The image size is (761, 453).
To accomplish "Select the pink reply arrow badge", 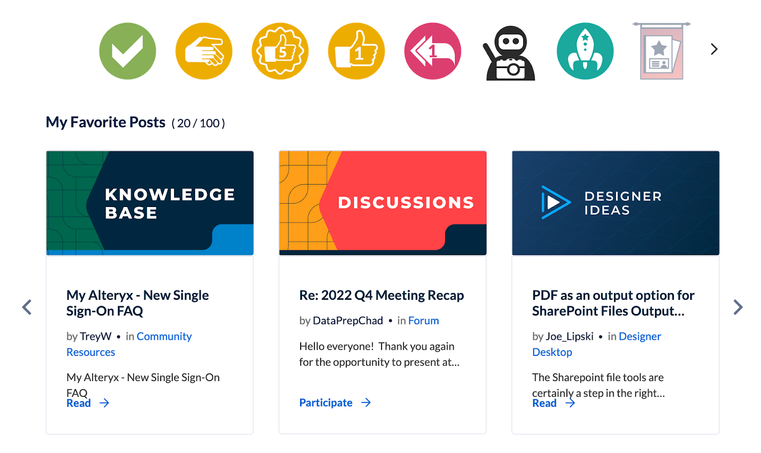I will [432, 51].
